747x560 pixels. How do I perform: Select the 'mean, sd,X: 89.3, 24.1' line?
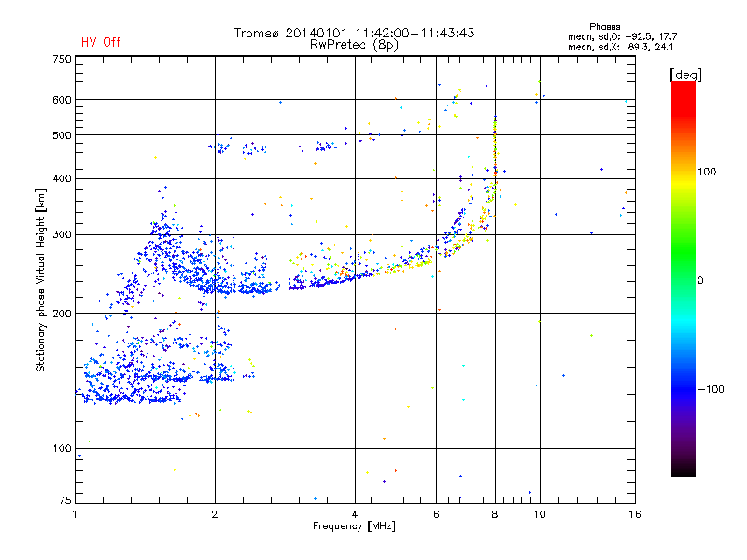click(x=620, y=47)
